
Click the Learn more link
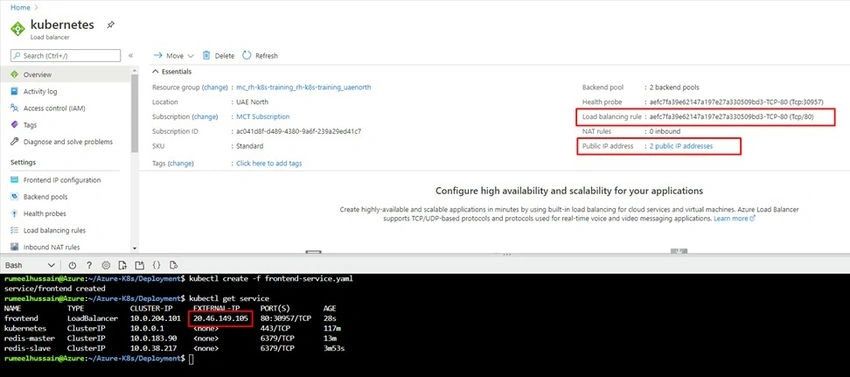coord(731,219)
